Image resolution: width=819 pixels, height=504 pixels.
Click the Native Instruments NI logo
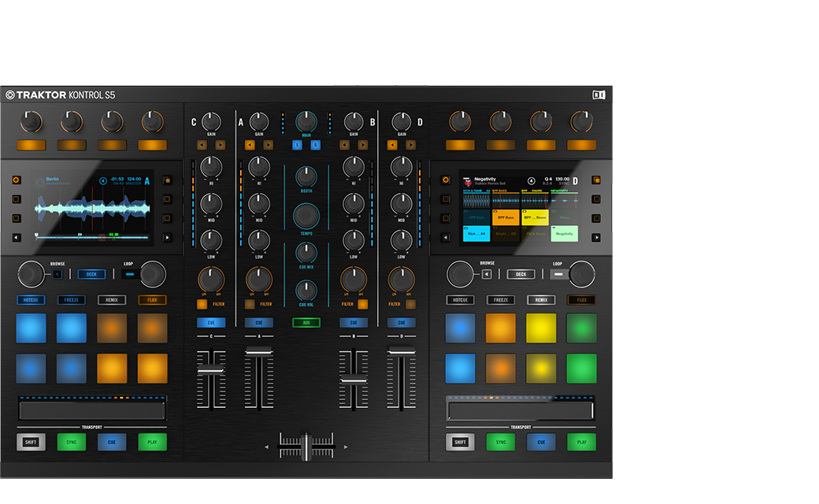(x=598, y=94)
